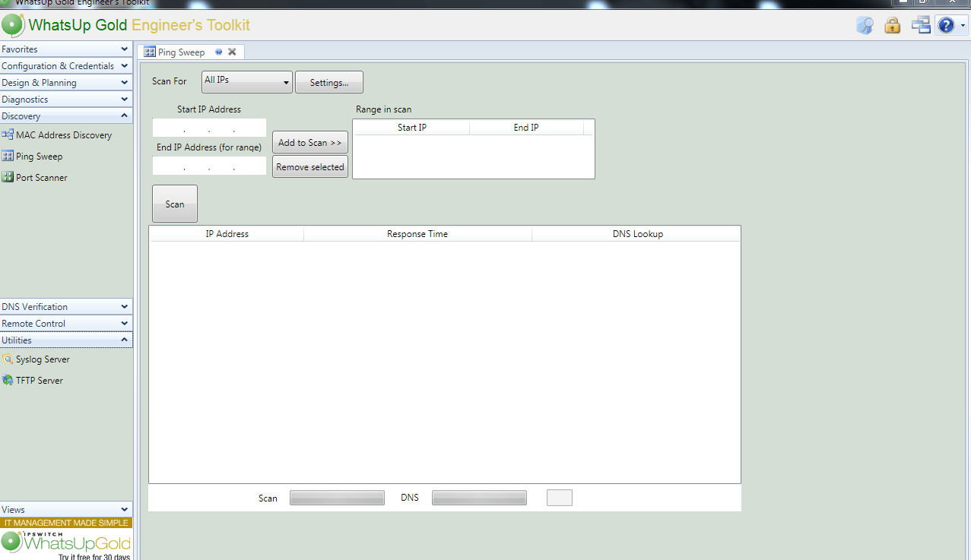Viewport: 971px width, 560px height.
Task: Open the Scan For All IPs dropdown
Action: [x=247, y=82]
